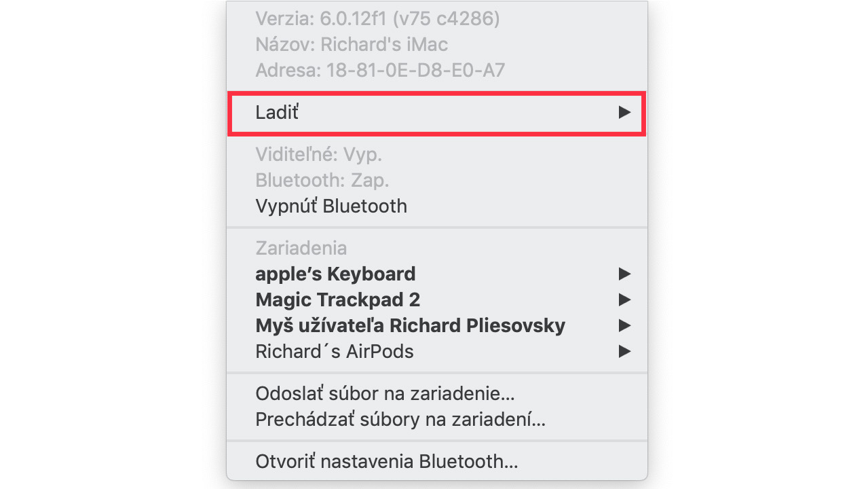Click Odoslať súbor na zariadenie…
Viewport: 868px width, 489px height.
click(436, 393)
